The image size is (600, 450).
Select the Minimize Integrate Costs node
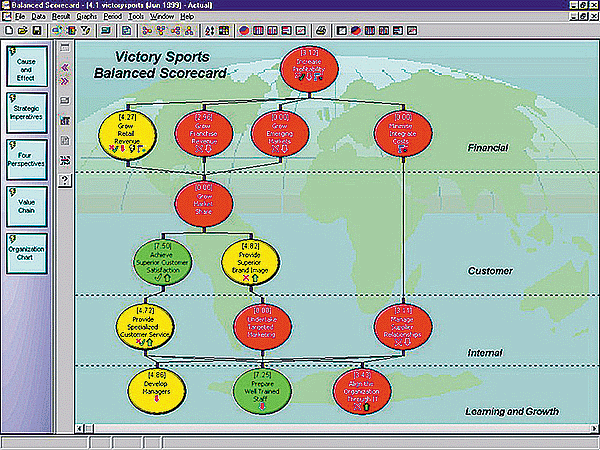tap(403, 134)
